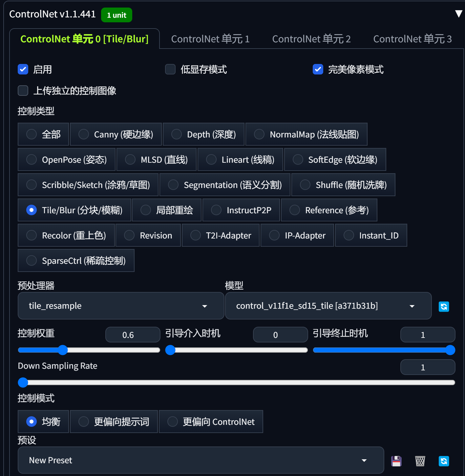The width and height of the screenshot is (465, 476).
Task: Open ControlNet 单元 2 tab
Action: tap(311, 39)
